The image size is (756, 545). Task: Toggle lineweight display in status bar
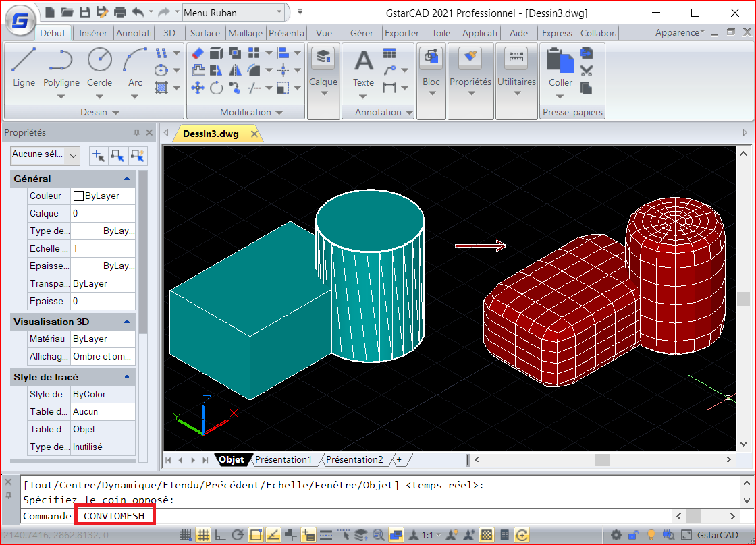coord(326,535)
